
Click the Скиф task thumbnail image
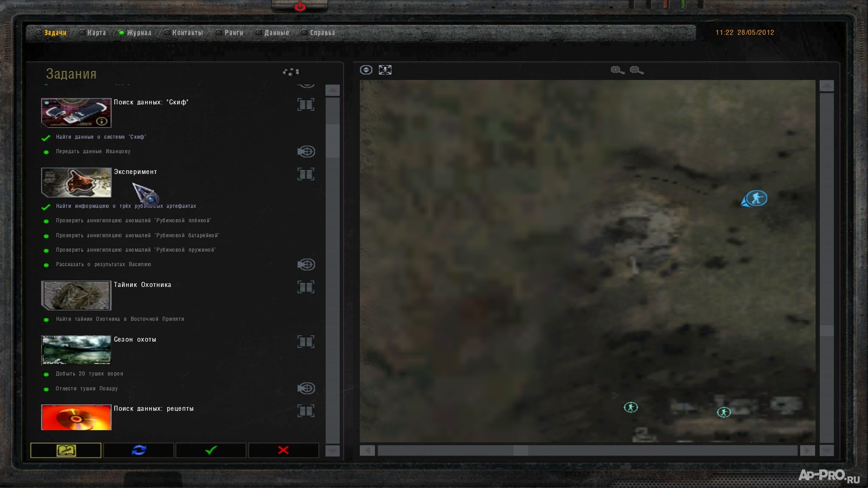click(x=76, y=113)
